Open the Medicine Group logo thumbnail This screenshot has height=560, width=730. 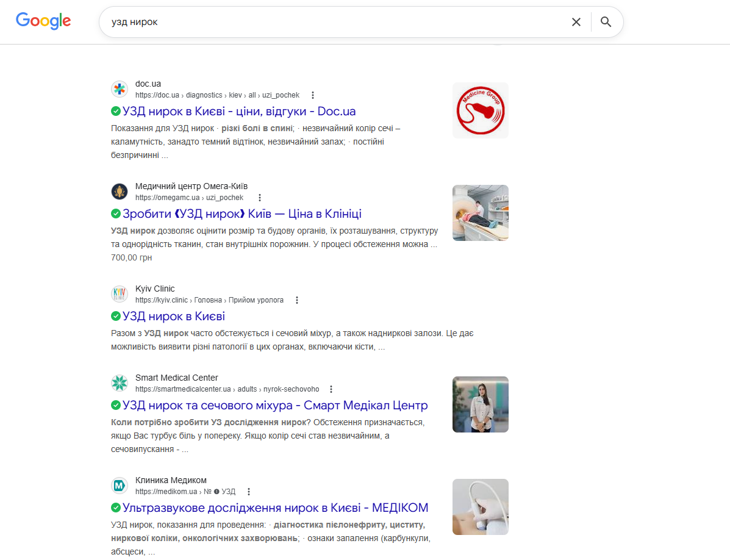[x=481, y=110]
